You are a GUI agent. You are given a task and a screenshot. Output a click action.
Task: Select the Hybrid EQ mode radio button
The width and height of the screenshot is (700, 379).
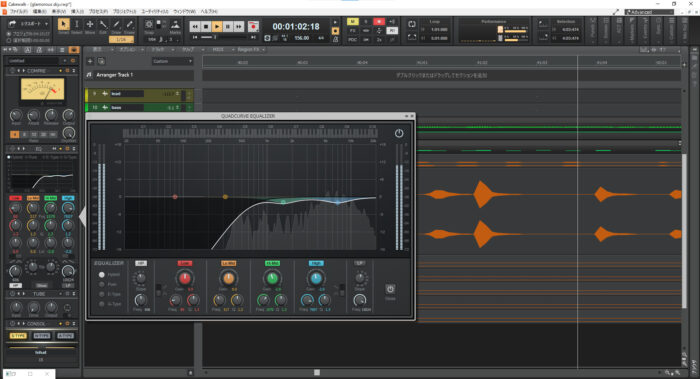coord(102,275)
